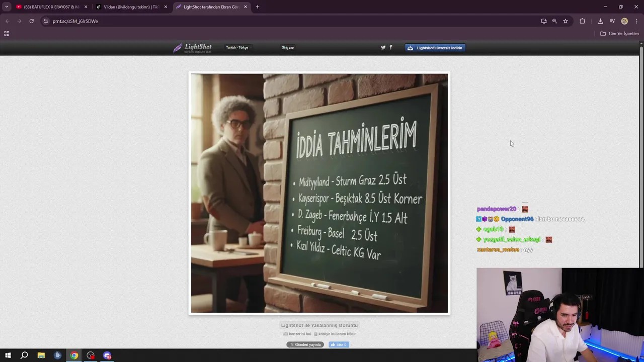Screen dimensions: 644x362
Task: Click the Gönderi yayınla post button
Action: (x=305, y=345)
